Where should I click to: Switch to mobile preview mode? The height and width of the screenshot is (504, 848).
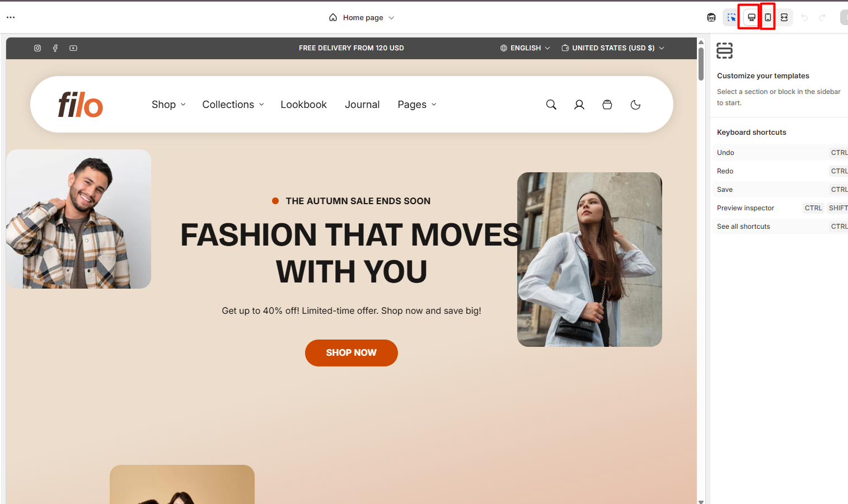(768, 17)
